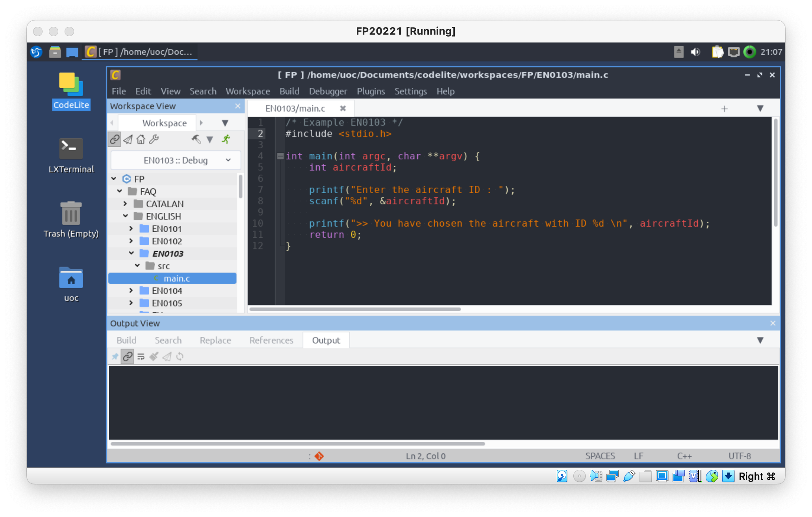The width and height of the screenshot is (812, 517).
Task: Click the git status icon in status bar
Action: coord(319,456)
